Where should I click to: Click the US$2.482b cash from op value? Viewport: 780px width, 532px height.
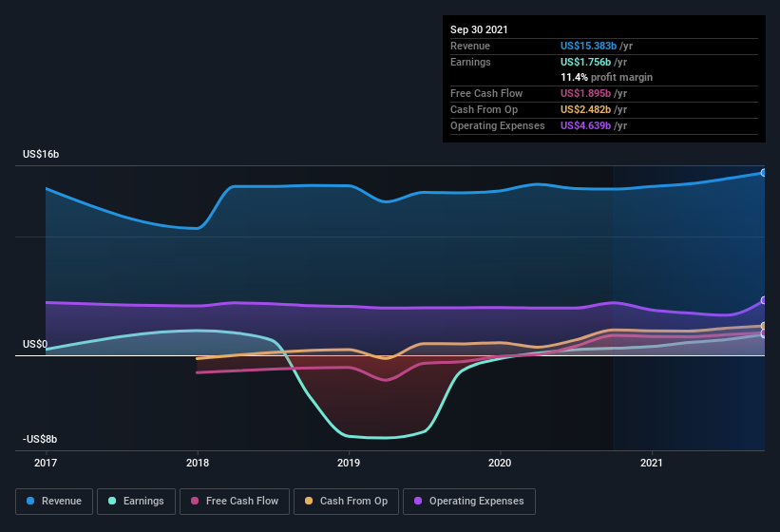[x=585, y=109]
